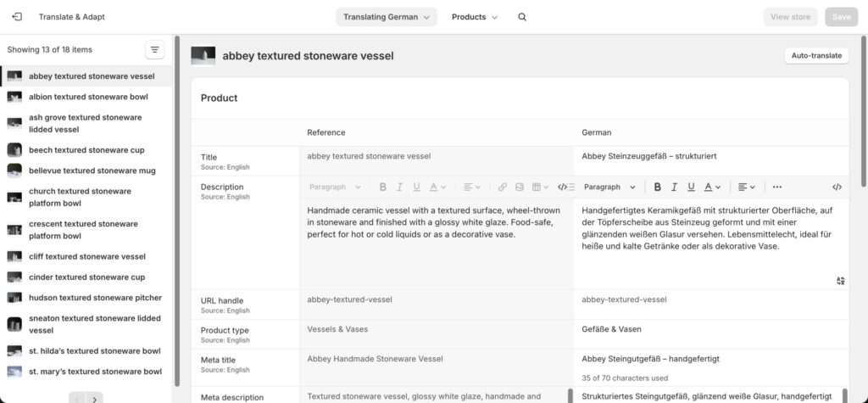Select sneaton textured stoneware lidded vessel

tap(86, 324)
